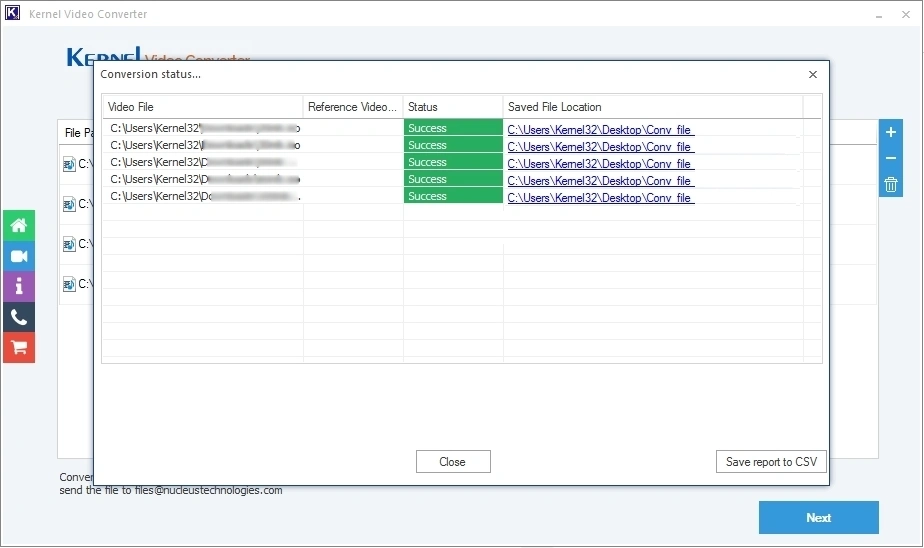This screenshot has width=924, height=548.
Task: Select second row Success status cell
Action: tap(453, 145)
